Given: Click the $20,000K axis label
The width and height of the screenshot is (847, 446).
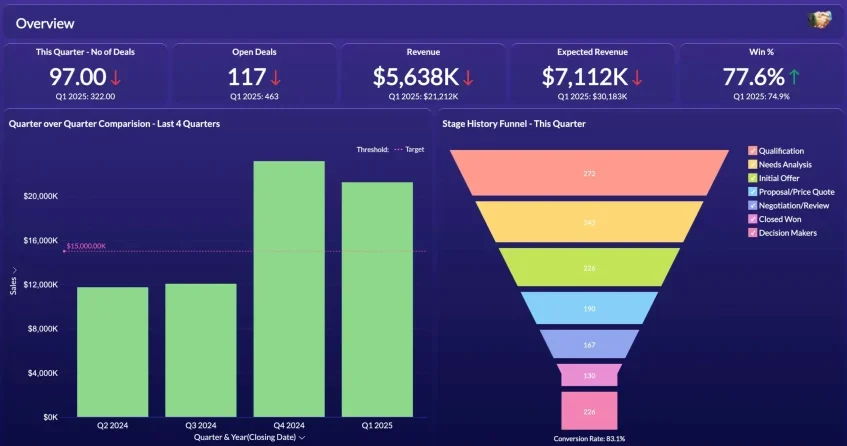Looking at the screenshot, I should point(41,196).
